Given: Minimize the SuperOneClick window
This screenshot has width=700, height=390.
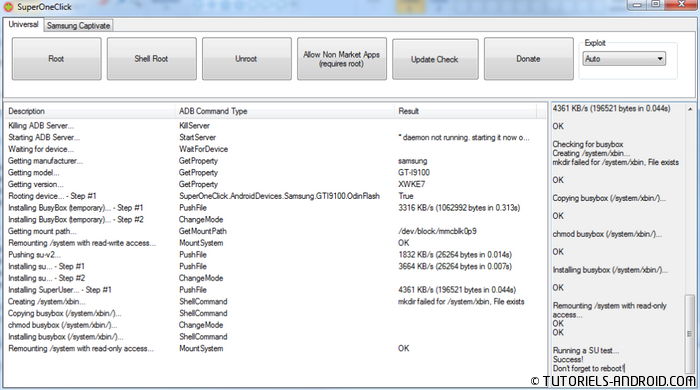Looking at the screenshot, I should coord(638,5).
